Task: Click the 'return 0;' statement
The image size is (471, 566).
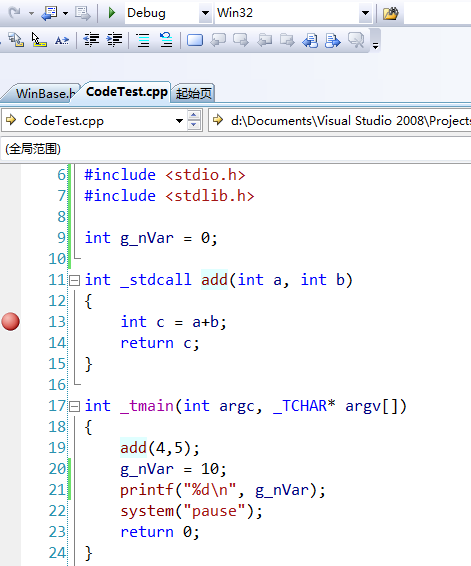Action: click(160, 532)
